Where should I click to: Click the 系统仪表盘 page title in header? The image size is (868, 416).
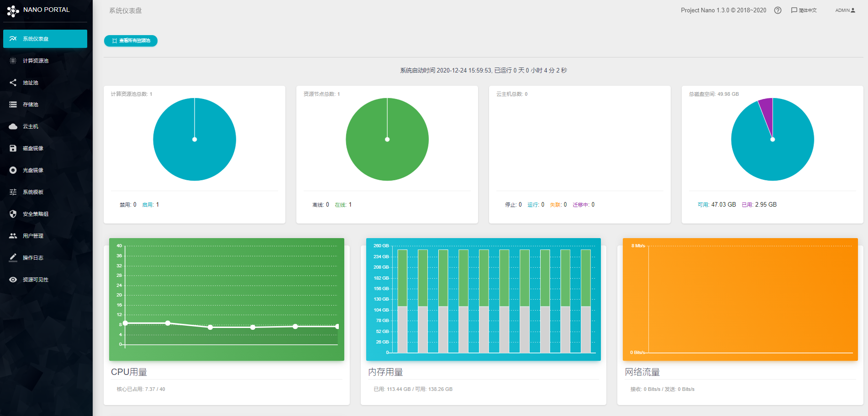tap(126, 10)
